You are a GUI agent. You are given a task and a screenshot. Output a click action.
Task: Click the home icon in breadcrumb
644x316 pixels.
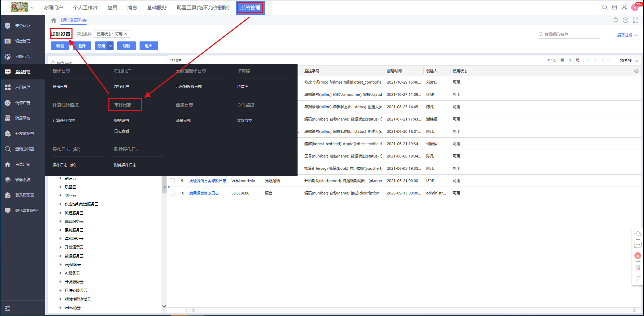[54, 21]
